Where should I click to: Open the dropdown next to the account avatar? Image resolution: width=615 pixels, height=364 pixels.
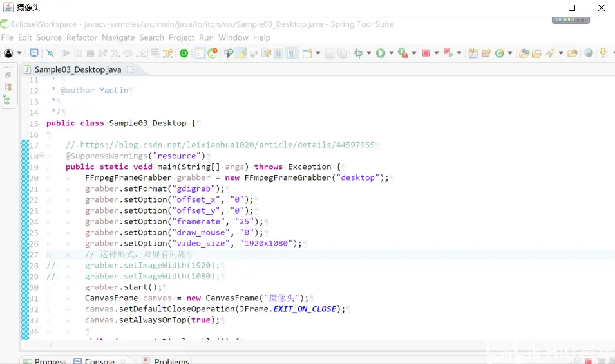pos(19,53)
